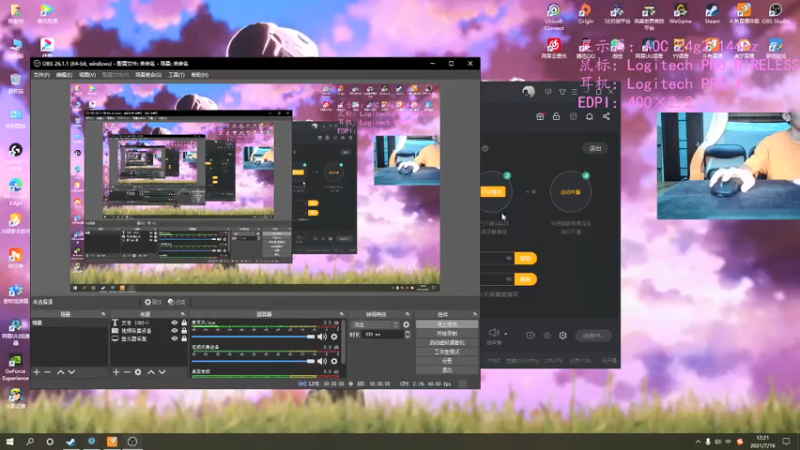Click the padlock icon in streaming assistant
Image resolution: width=800 pixels, height=450 pixels.
[x=556, y=116]
